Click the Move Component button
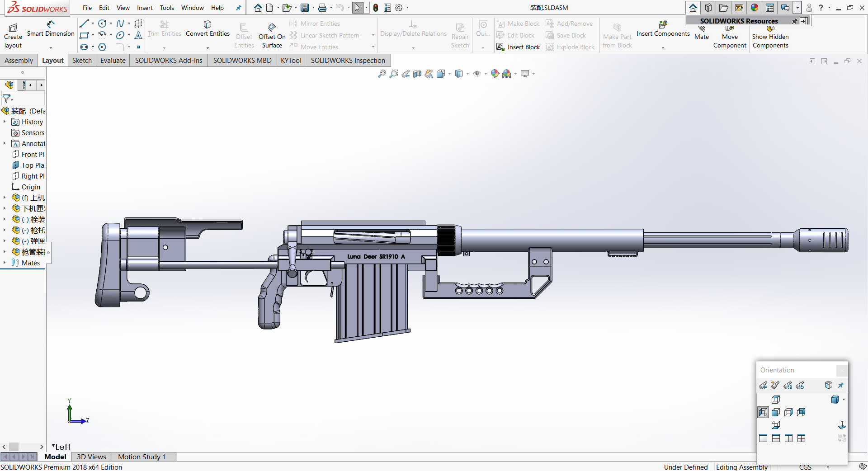Screen dimensions: 868x471 point(730,38)
